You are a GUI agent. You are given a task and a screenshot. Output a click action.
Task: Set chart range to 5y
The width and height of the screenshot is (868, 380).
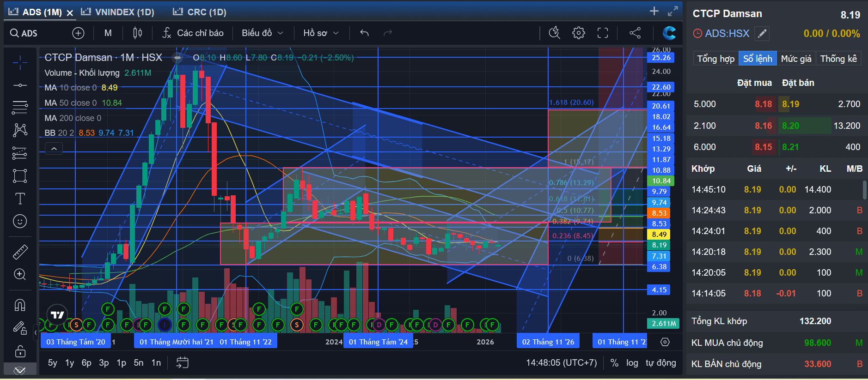pyautogui.click(x=53, y=363)
